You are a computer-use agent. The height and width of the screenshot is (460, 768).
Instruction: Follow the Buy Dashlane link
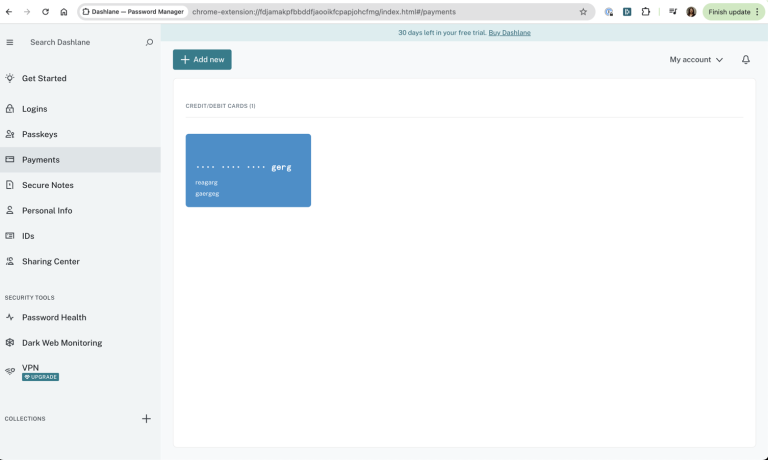point(509,33)
